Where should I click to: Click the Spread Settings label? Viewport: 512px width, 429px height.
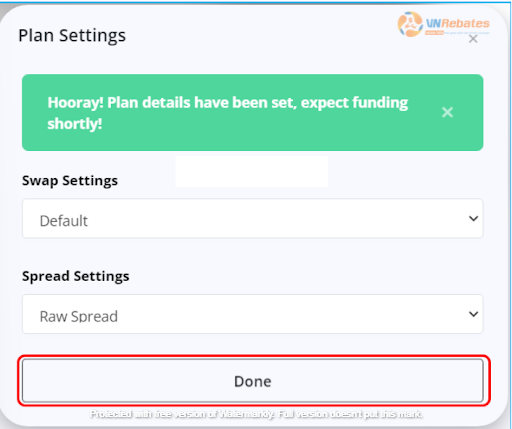coord(75,276)
